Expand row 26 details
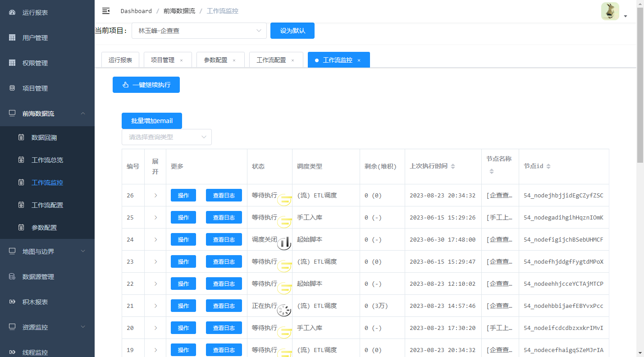The image size is (644, 357). 155,196
